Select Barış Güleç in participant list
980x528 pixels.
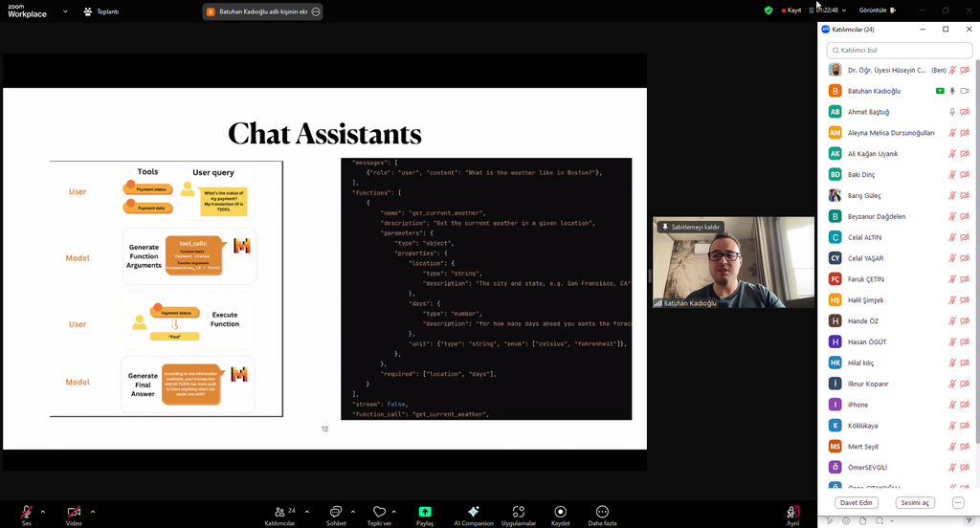click(x=898, y=195)
